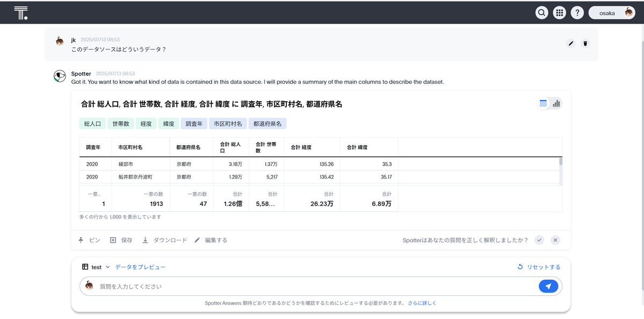Image resolution: width=644 pixels, height=319 pixels.
Task: Click the 3.18万 population value
Action: pos(235,164)
